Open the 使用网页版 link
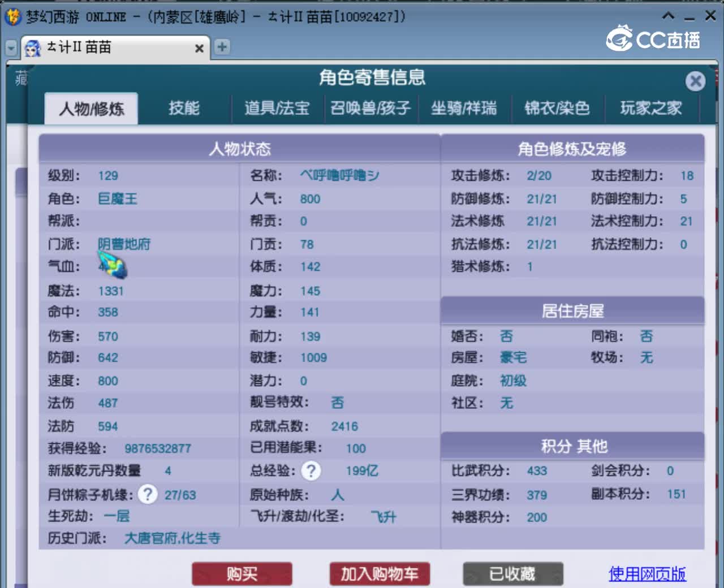 [647, 574]
